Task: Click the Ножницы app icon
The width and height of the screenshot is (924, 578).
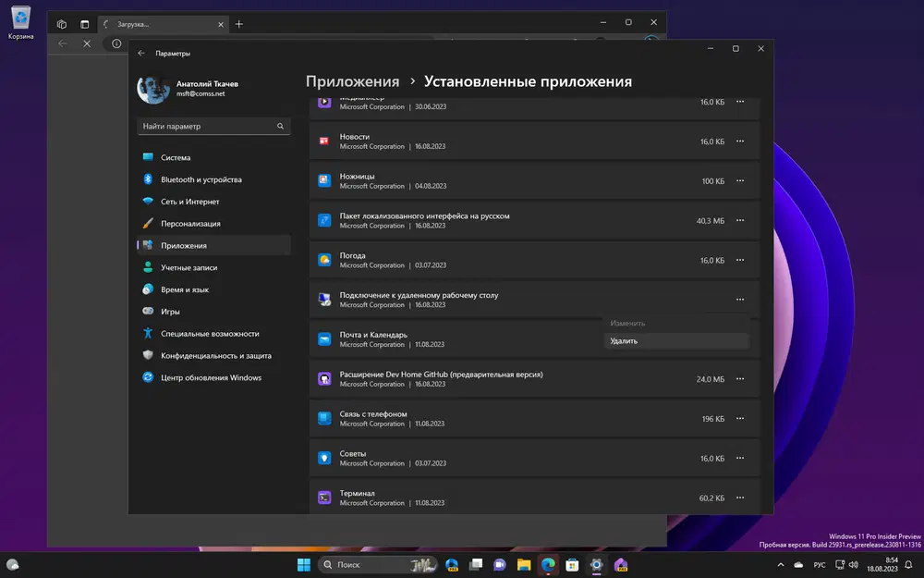Action: click(324, 180)
